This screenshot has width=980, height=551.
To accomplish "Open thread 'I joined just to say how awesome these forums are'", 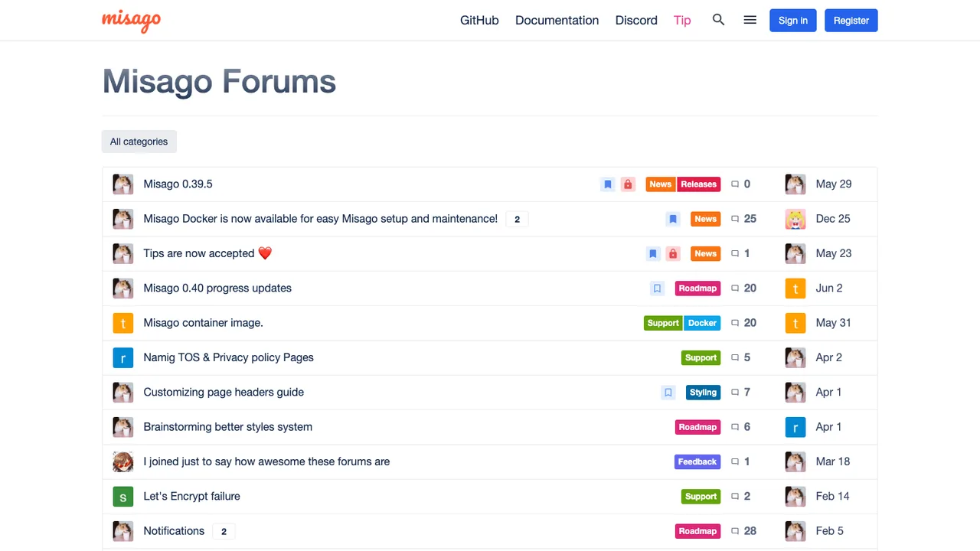I will [266, 461].
